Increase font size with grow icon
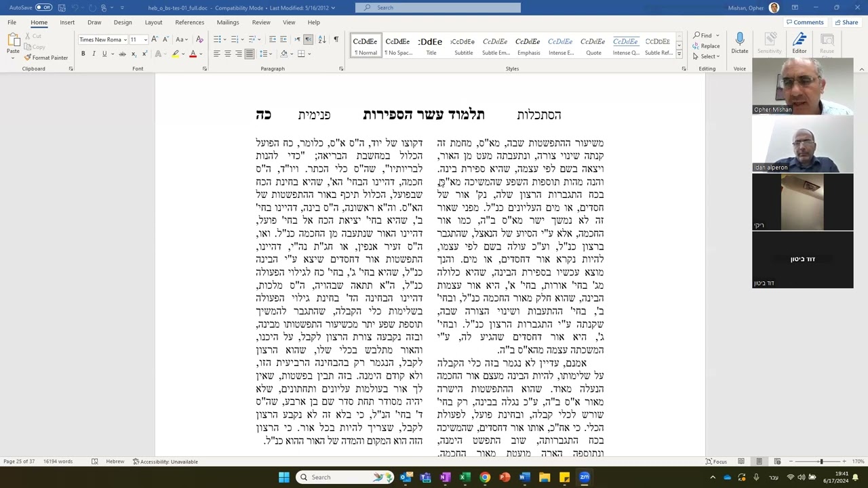The image size is (868, 488). [x=155, y=39]
